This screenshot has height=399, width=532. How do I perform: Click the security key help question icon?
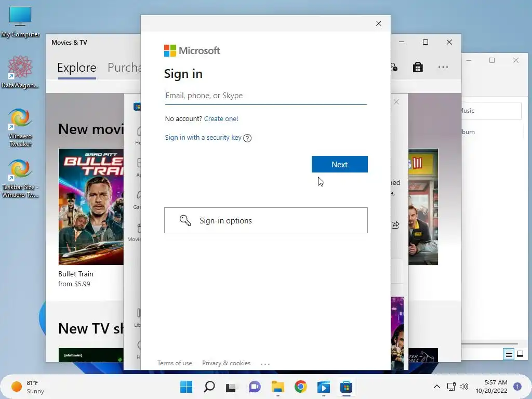click(247, 138)
